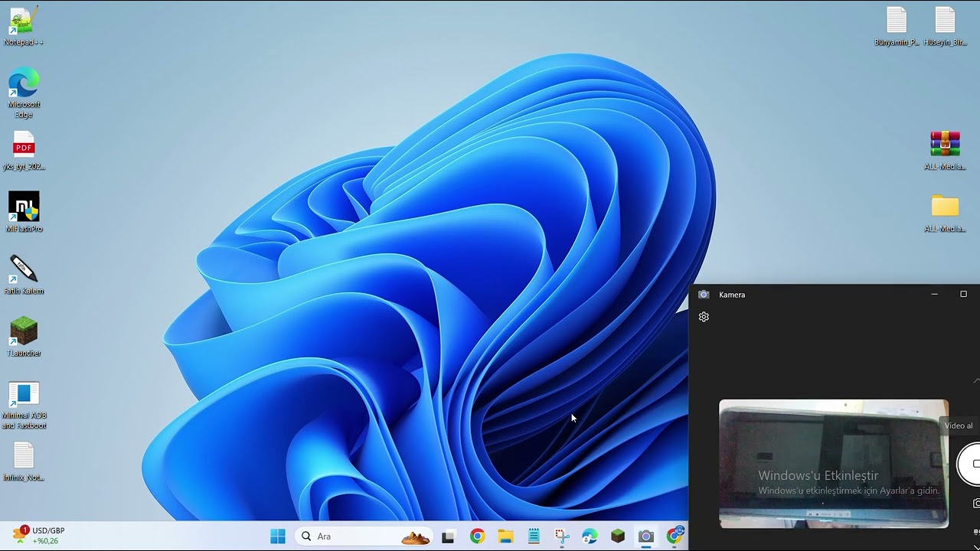Open File Explorer from the taskbar
Viewport: 980px width, 551px height.
505,536
